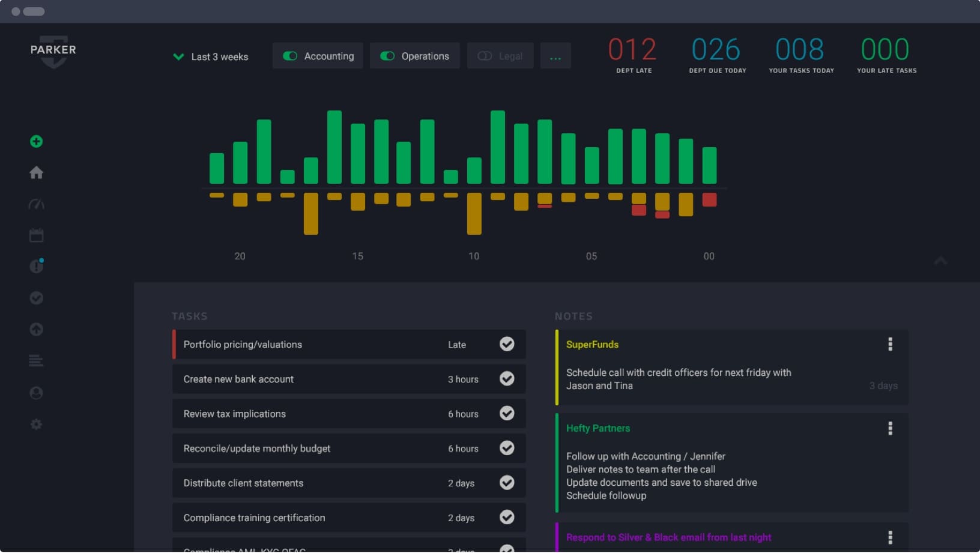The width and height of the screenshot is (980, 553).
Task: Go to Home in the sidebar
Action: (x=36, y=173)
